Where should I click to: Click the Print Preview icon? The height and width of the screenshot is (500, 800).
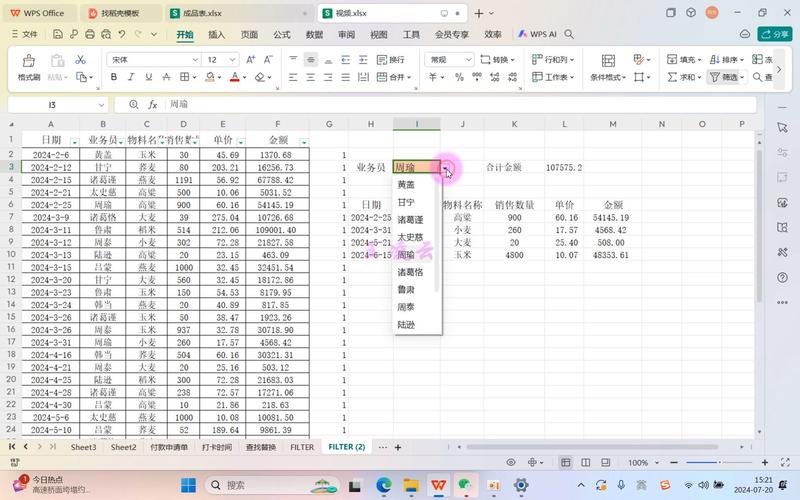pos(106,34)
